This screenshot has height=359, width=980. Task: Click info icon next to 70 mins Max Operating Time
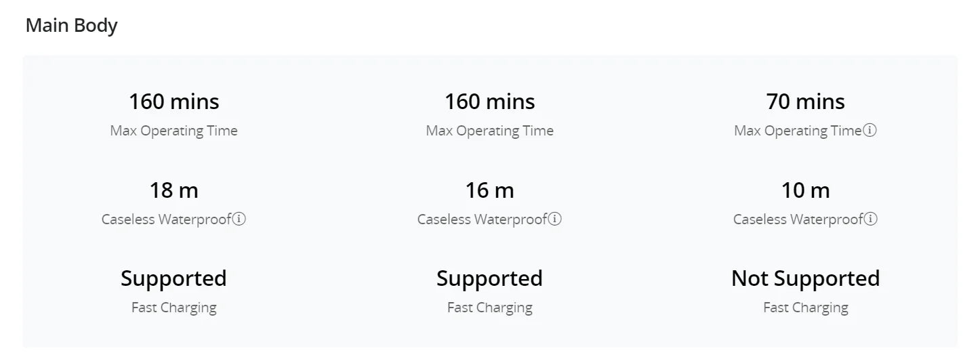870,131
